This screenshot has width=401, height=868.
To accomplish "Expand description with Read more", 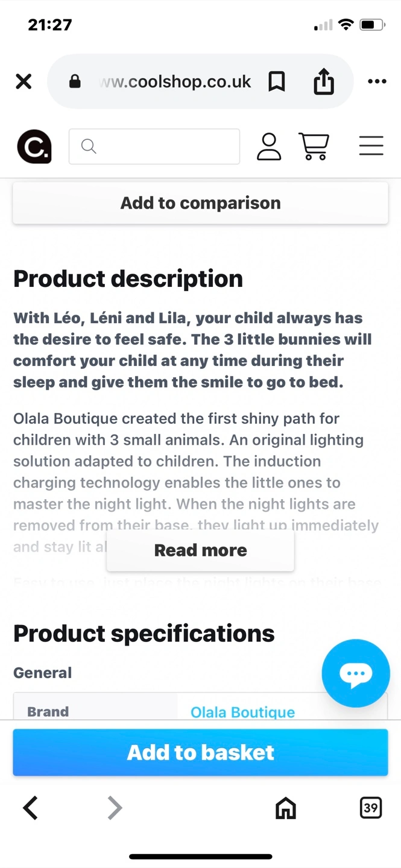I will coord(200,550).
